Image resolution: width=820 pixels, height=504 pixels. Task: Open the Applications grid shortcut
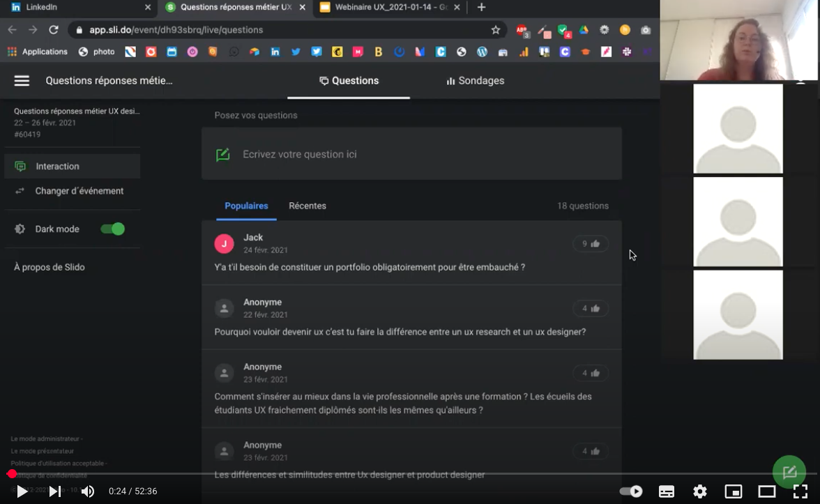click(x=38, y=52)
